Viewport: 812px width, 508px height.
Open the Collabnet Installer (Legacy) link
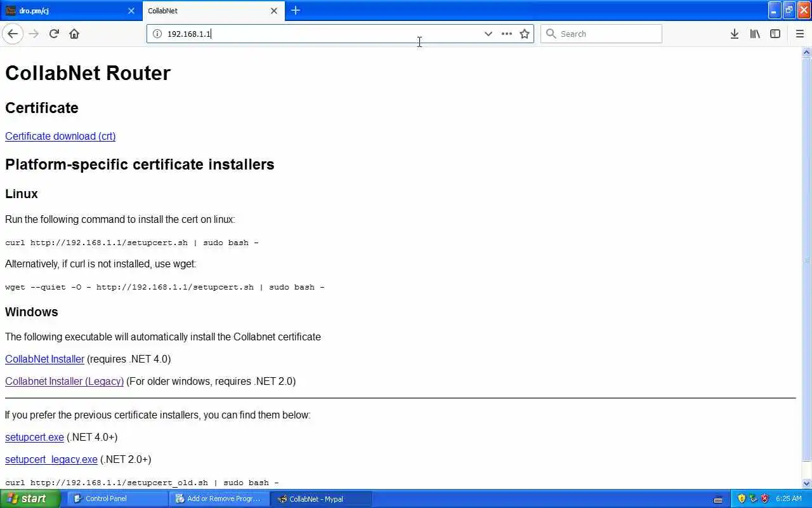click(64, 381)
